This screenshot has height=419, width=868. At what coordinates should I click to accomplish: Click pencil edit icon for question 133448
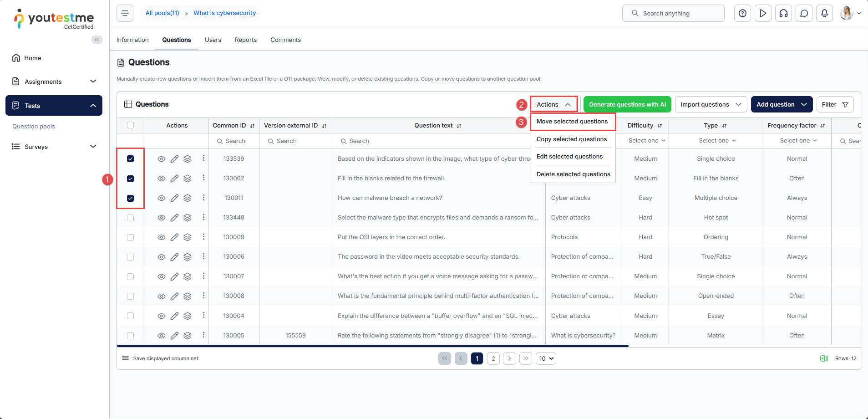tap(174, 218)
